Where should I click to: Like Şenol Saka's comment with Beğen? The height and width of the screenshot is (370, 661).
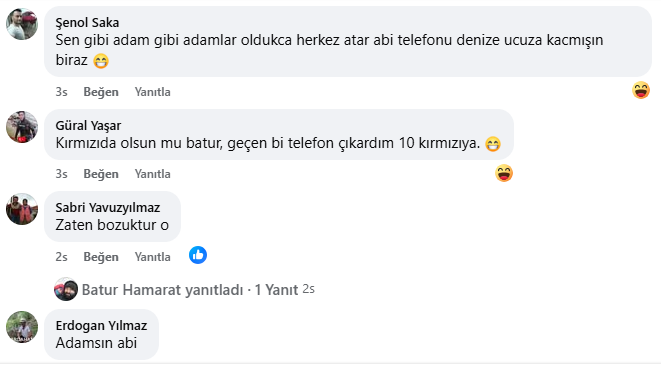[x=101, y=92]
